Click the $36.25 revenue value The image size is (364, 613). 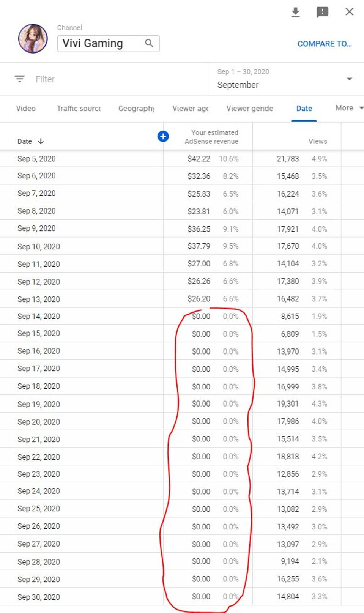(199, 229)
